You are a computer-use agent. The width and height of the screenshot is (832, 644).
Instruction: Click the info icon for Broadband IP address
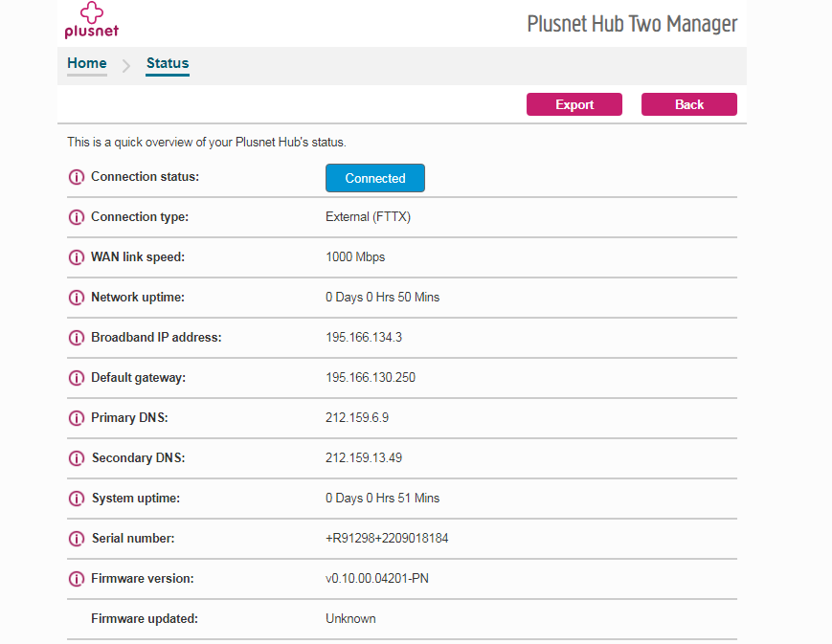[77, 338]
